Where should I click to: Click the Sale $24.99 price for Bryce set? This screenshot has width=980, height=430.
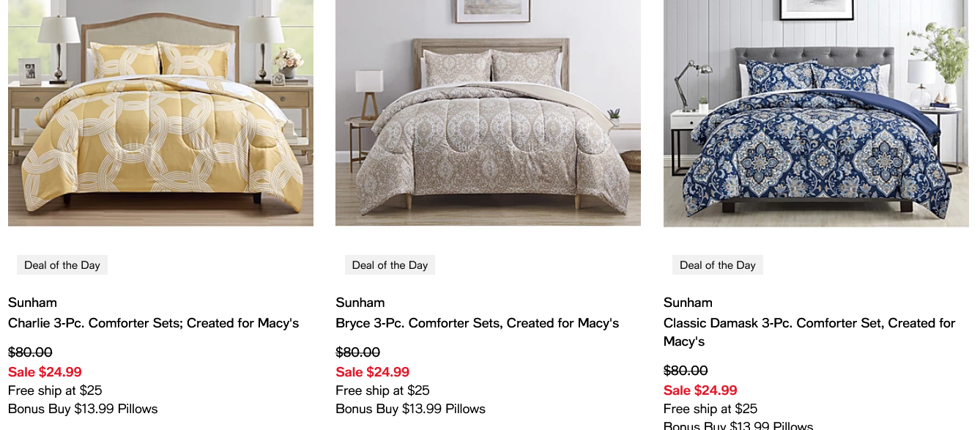372,372
